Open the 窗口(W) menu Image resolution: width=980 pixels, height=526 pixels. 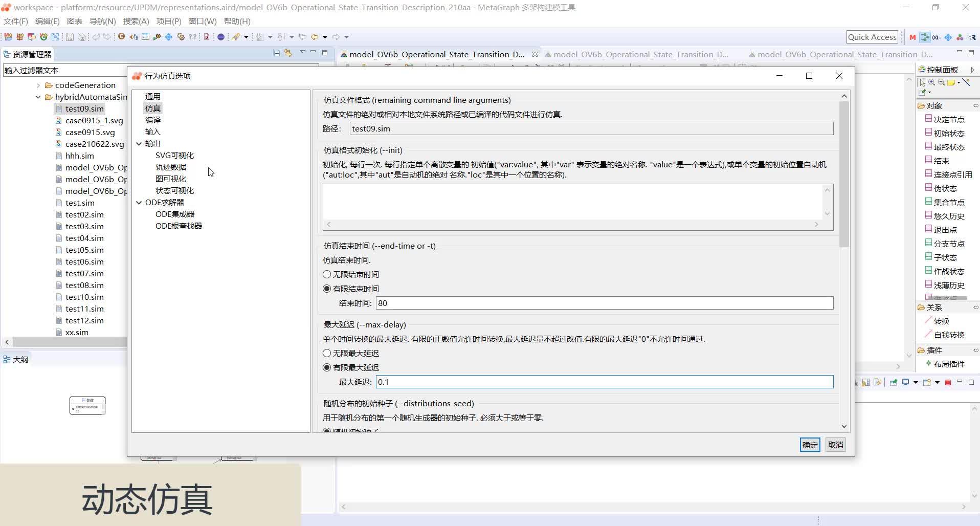coord(202,21)
